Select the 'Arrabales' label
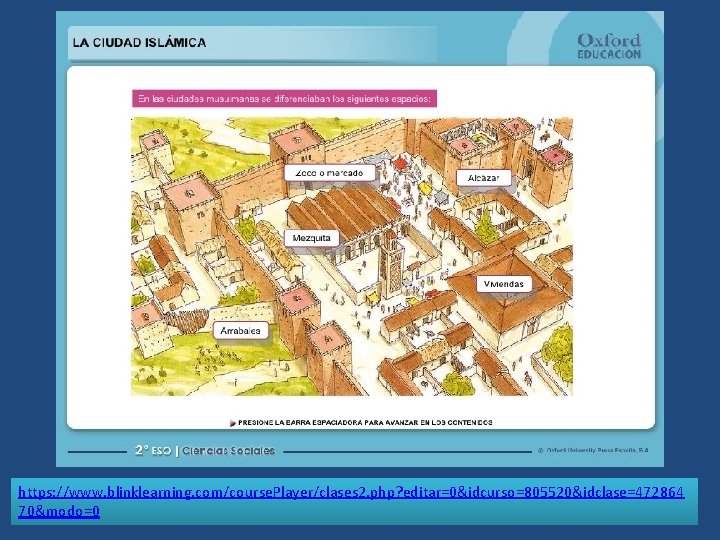 coord(241,331)
